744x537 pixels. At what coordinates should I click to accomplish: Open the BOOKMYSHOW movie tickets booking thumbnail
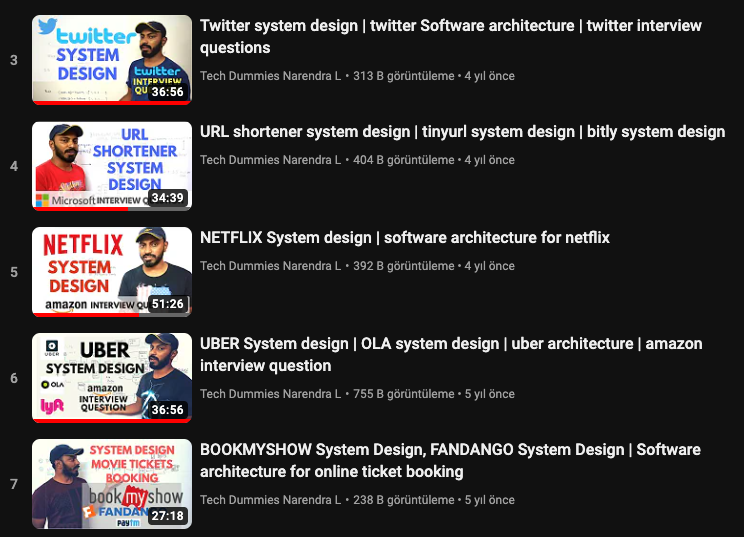tap(112, 484)
